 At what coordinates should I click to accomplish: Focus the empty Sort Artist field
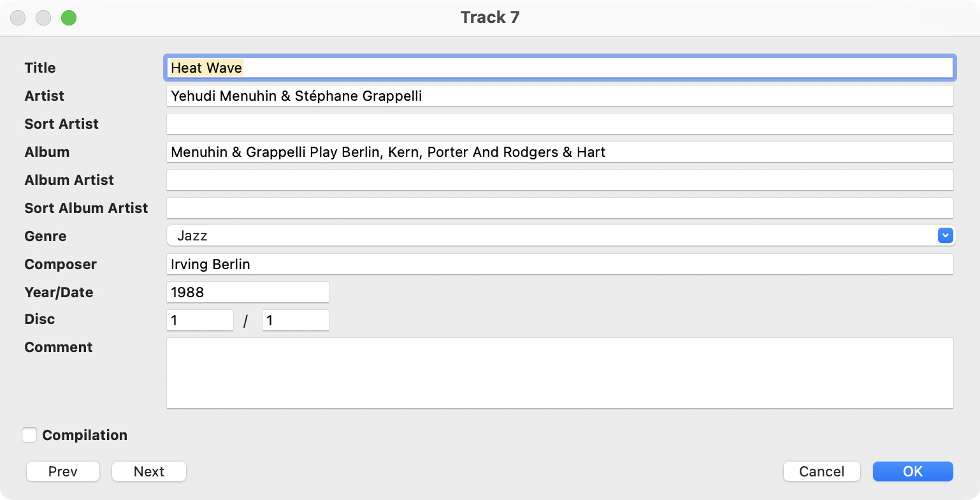pyautogui.click(x=560, y=124)
